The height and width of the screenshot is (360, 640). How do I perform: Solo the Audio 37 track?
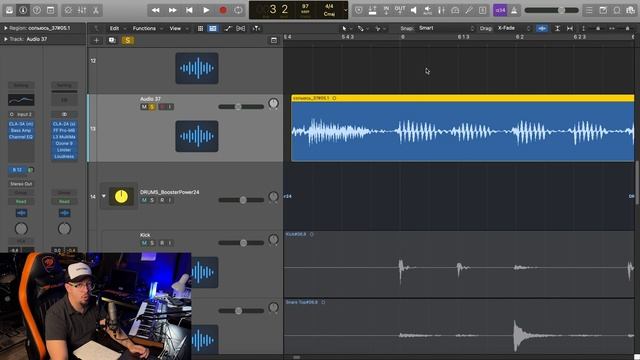click(x=152, y=107)
